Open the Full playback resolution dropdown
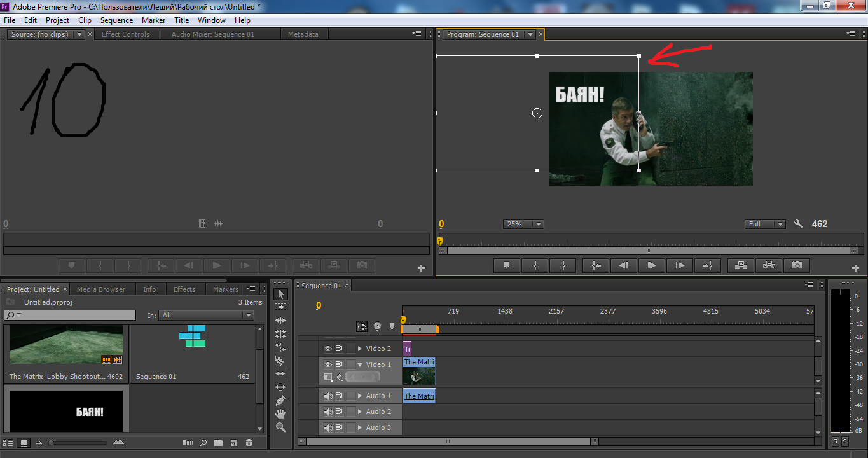Viewport: 868px width, 458px height. (x=766, y=224)
